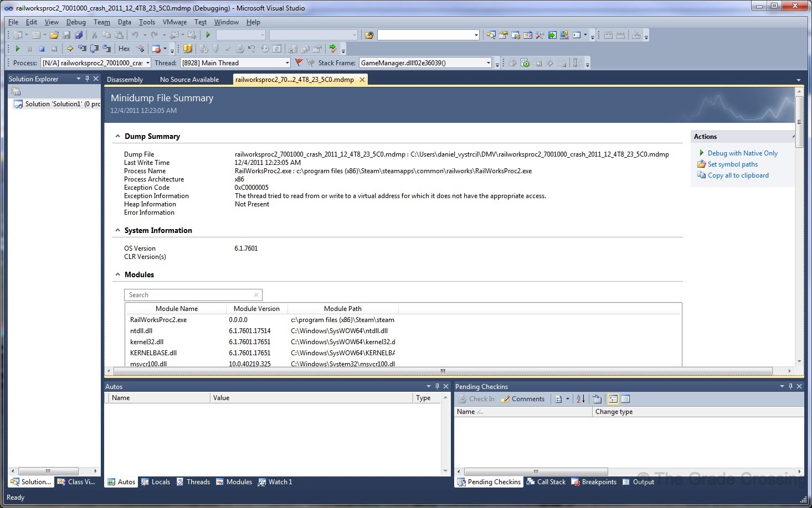Toggle Hex display mode
The height and width of the screenshot is (508, 812).
pos(124,49)
